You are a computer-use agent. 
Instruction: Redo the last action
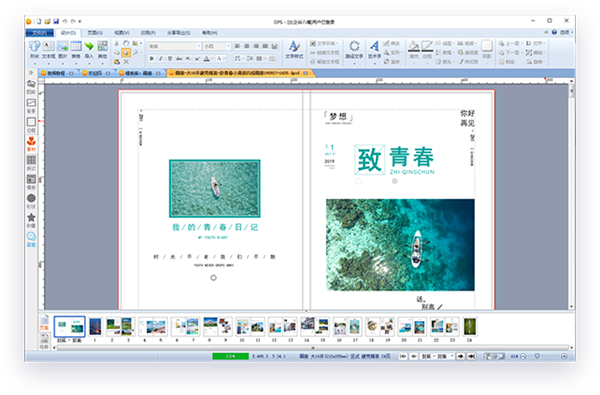click(73, 21)
